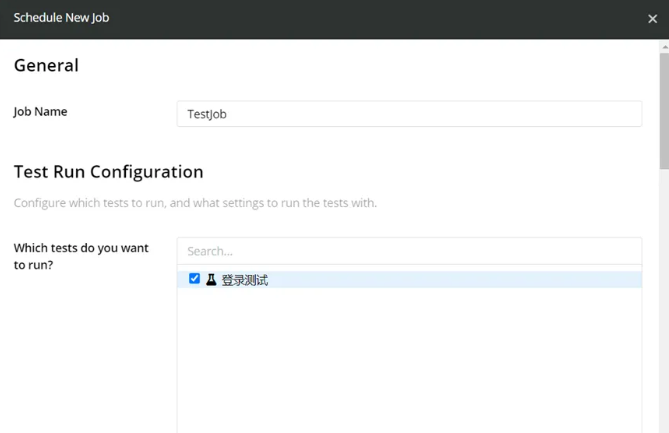Uncheck the 登录测试 test checkbox
This screenshot has width=669, height=433.
194,279
